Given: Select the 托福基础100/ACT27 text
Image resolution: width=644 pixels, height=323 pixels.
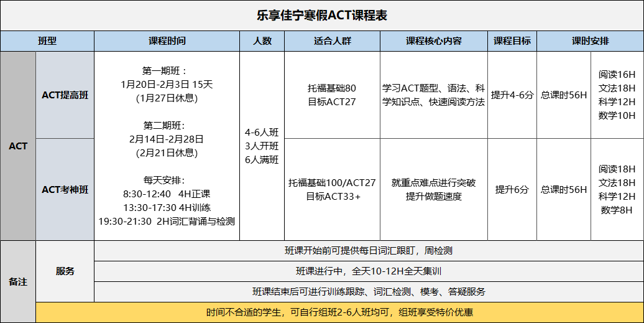Looking at the screenshot, I should [332, 182].
